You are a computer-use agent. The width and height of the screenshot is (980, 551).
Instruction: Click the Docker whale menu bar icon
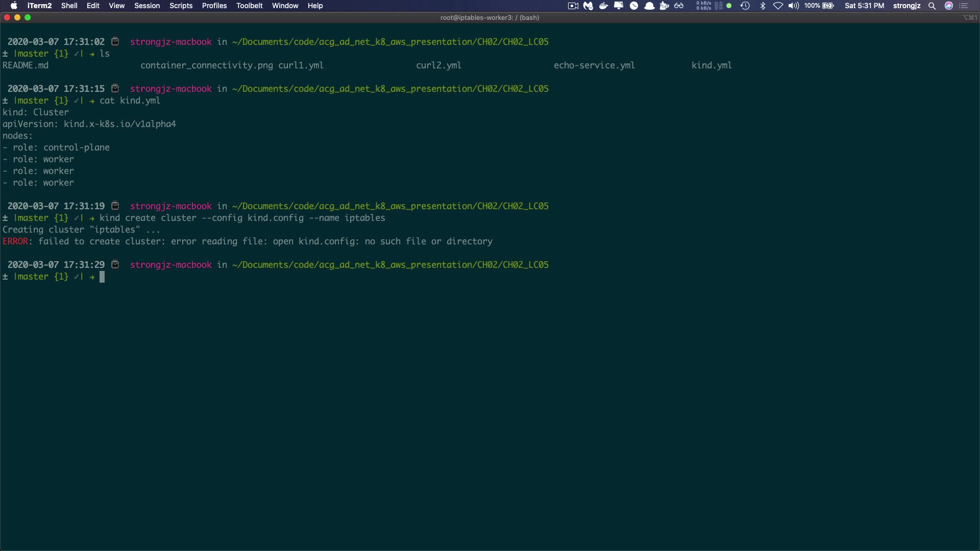pyautogui.click(x=603, y=6)
